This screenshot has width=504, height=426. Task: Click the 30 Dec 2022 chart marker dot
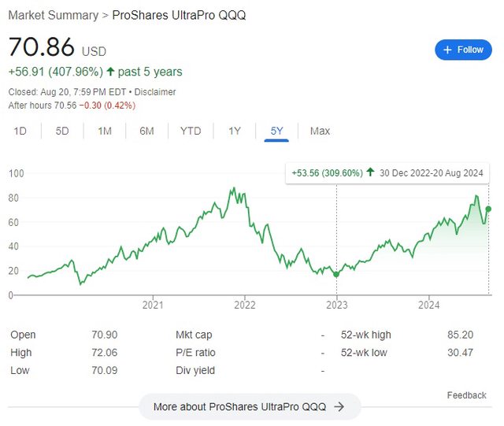click(336, 275)
